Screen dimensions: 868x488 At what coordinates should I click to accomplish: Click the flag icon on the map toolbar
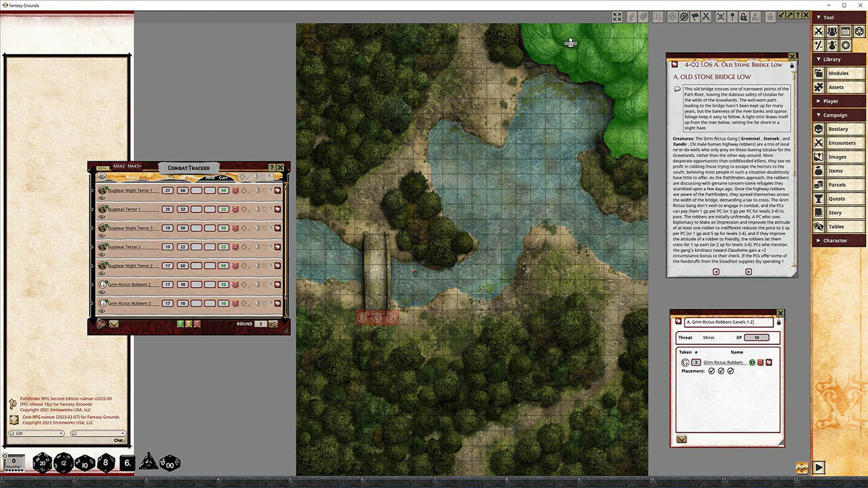pos(694,17)
